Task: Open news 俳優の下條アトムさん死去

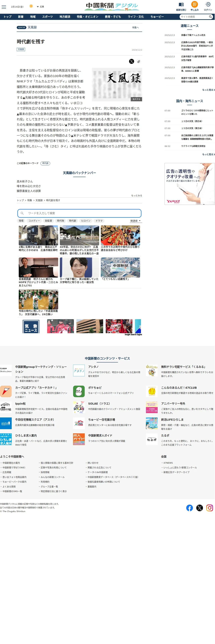Action: pos(193,35)
